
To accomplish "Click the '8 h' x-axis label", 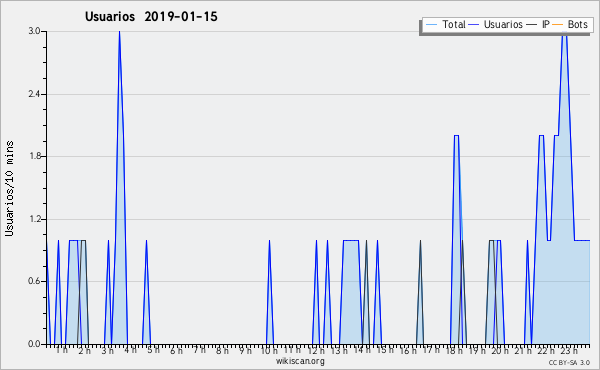I will (222, 350).
